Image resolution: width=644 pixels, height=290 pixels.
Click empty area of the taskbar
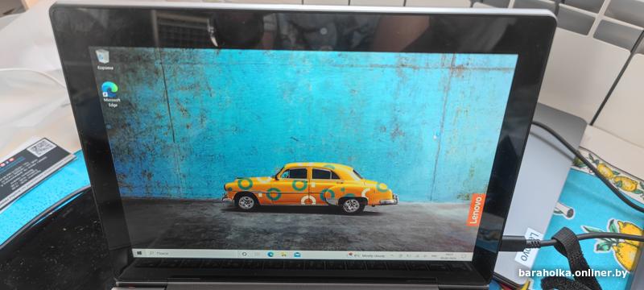click(x=324, y=255)
